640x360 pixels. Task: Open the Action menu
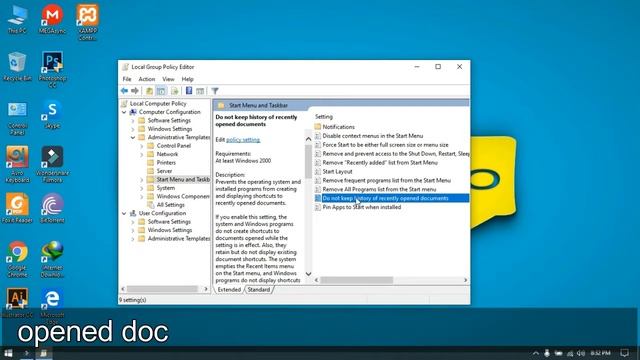pos(147,79)
